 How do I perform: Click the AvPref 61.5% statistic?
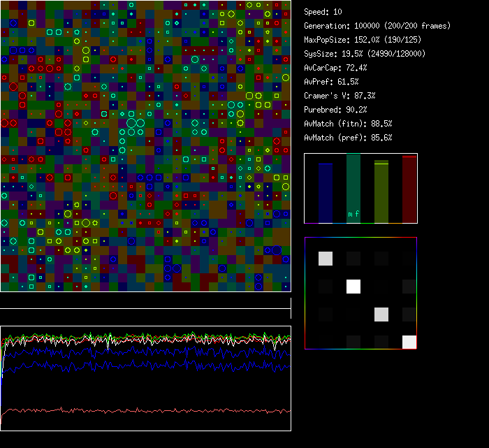coord(331,82)
